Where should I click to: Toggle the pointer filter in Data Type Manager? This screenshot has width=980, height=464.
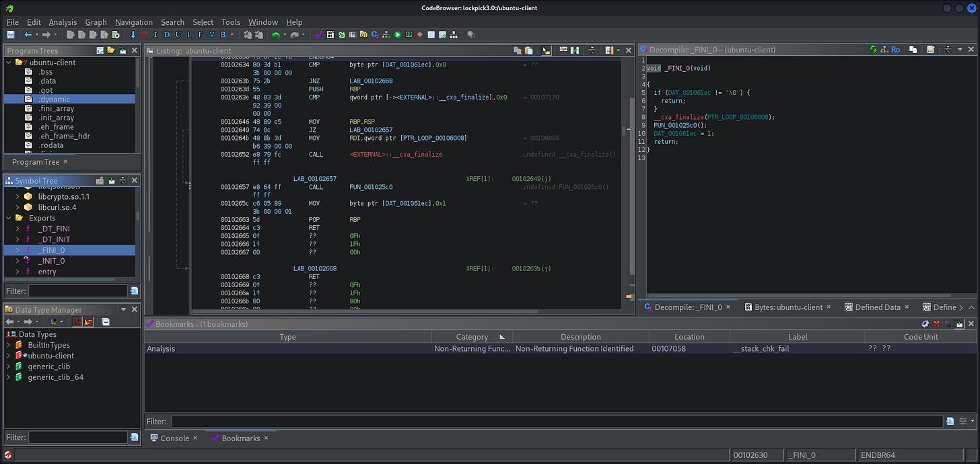pos(77,322)
